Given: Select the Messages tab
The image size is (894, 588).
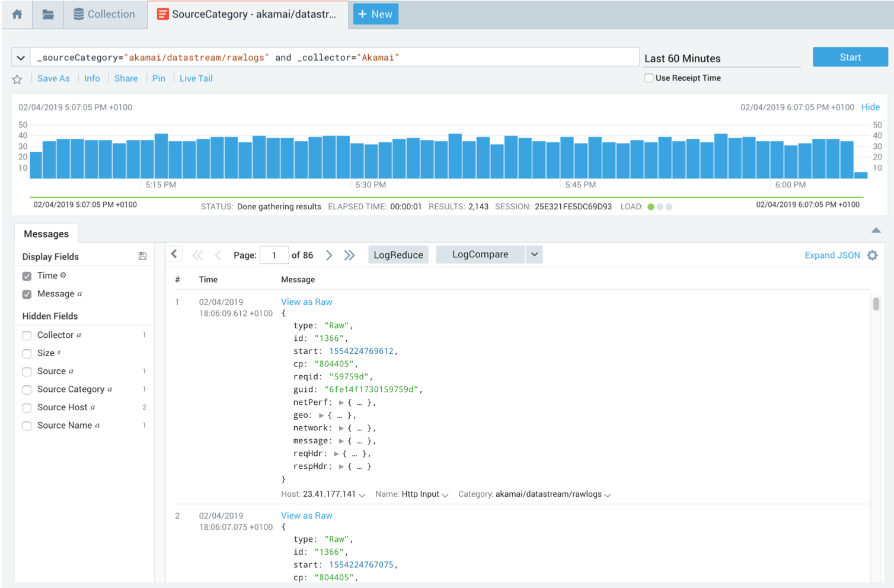Looking at the screenshot, I should [x=46, y=234].
